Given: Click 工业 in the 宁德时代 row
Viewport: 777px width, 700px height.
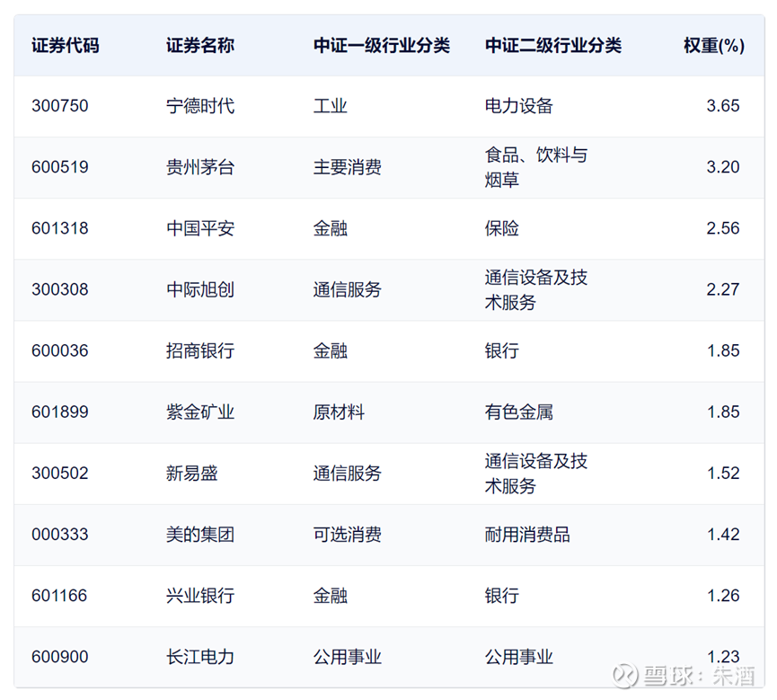Looking at the screenshot, I should pyautogui.click(x=330, y=106).
